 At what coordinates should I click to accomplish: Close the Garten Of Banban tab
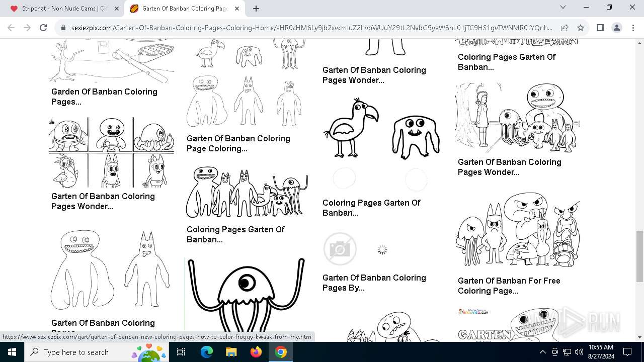[x=237, y=9]
